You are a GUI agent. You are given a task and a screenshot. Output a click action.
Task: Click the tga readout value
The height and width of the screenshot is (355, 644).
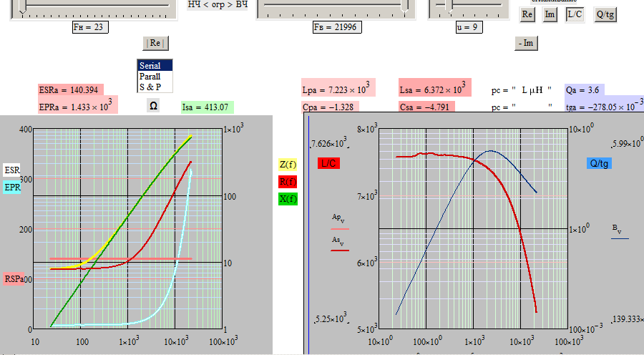[x=604, y=104]
